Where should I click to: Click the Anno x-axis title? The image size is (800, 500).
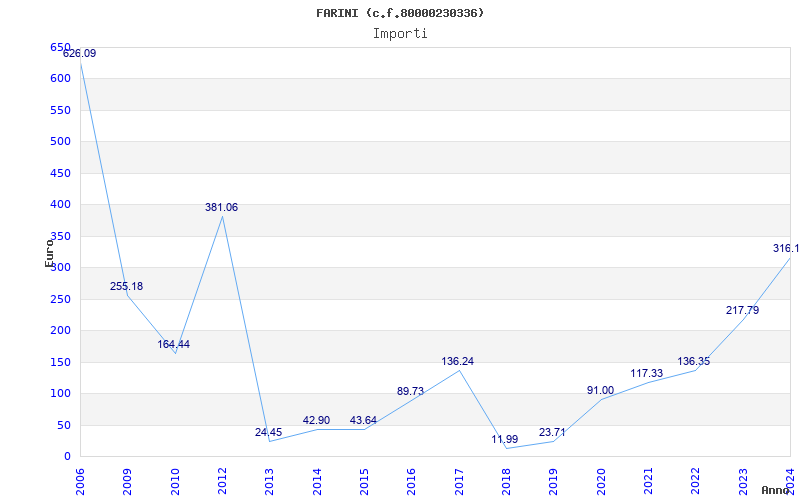pyautogui.click(x=776, y=490)
